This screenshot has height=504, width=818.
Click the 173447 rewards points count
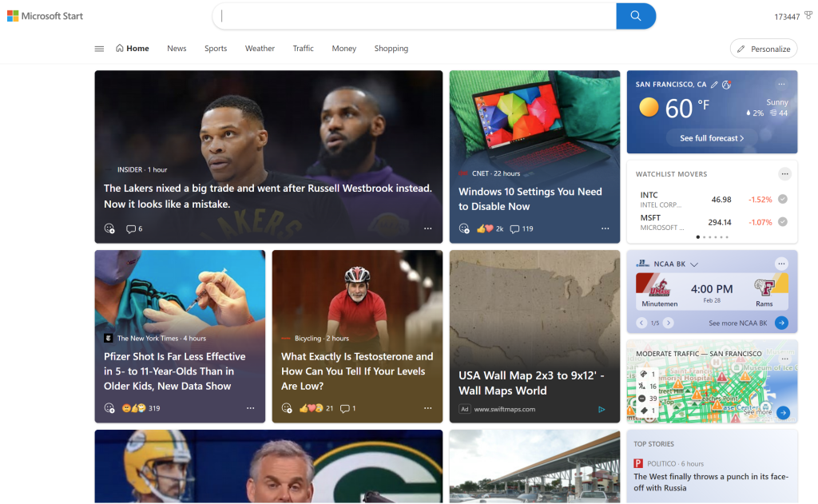787,17
